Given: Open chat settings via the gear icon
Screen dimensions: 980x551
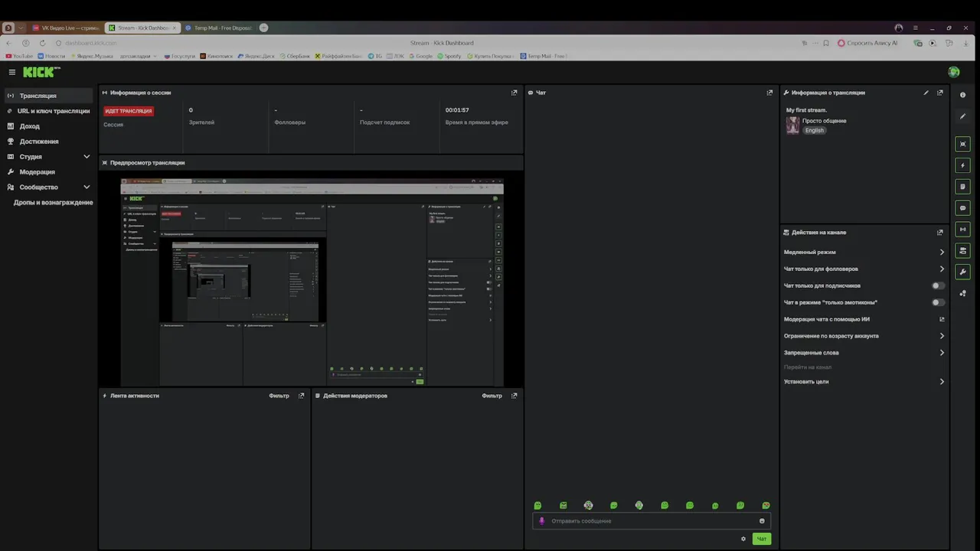Looking at the screenshot, I should tap(743, 539).
